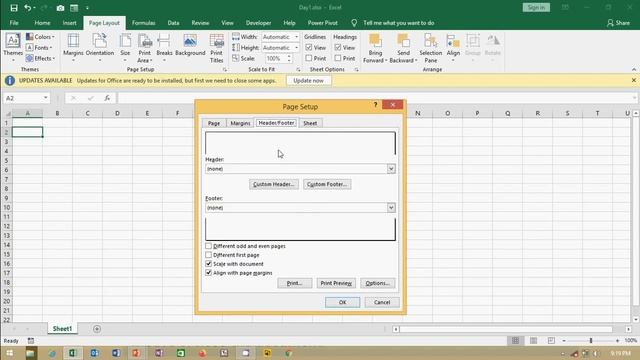The image size is (640, 360).
Task: Open the paper Size menu
Action: (x=125, y=48)
